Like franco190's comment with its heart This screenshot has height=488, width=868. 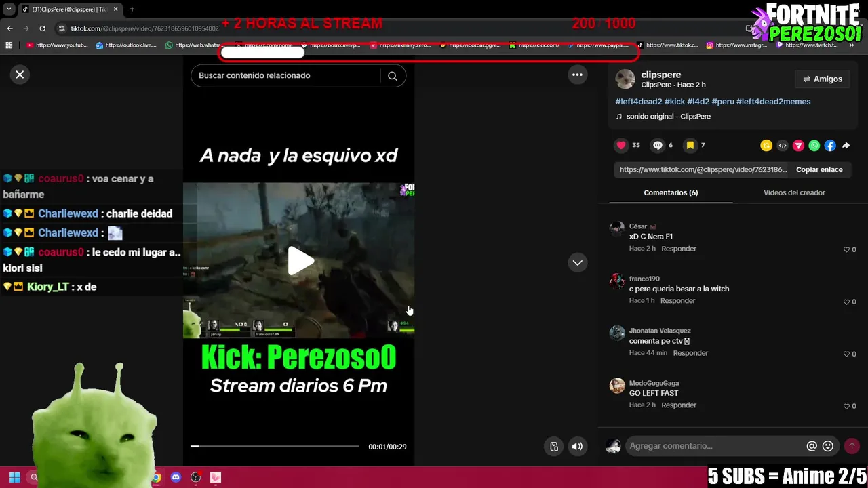click(x=846, y=302)
